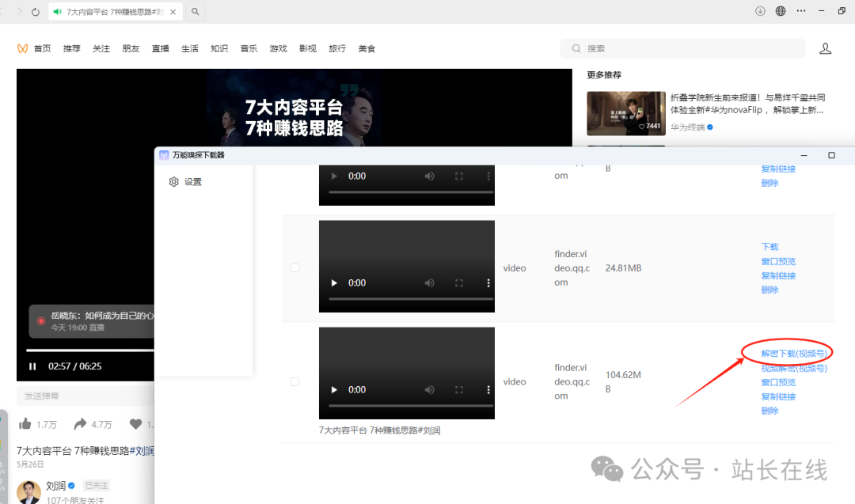Screen dimensions: 855x504
Task: Open the three-dot browser menu
Action: point(801,11)
